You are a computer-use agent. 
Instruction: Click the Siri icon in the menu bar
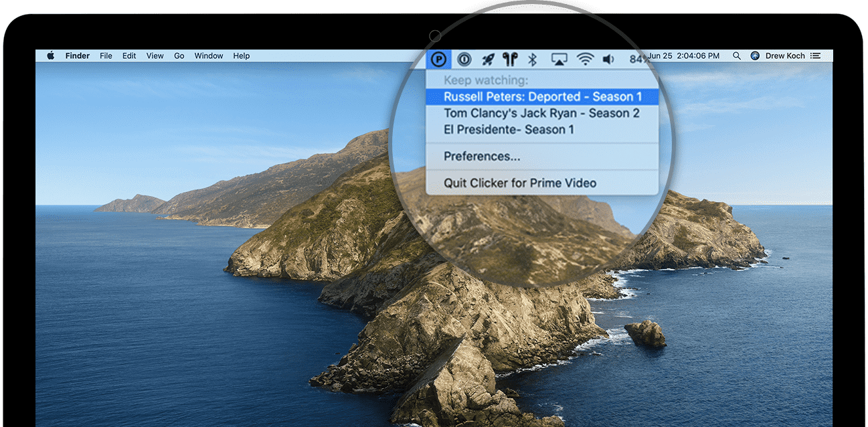point(756,56)
